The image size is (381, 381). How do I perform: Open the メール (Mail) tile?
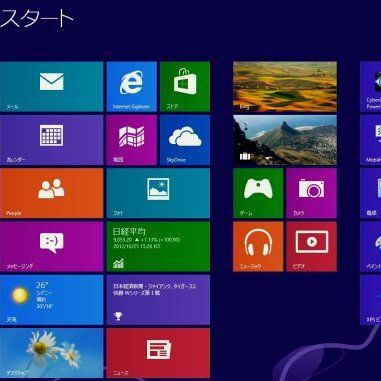coord(52,87)
